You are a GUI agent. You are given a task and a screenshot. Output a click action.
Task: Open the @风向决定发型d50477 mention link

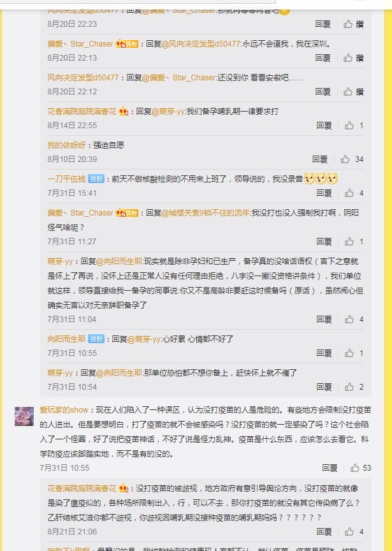tap(201, 44)
